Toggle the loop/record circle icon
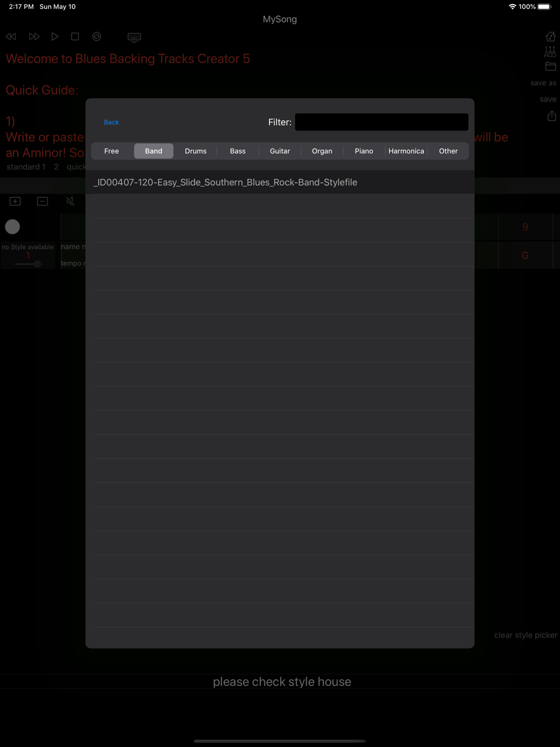The image size is (560, 747). pyautogui.click(x=97, y=36)
